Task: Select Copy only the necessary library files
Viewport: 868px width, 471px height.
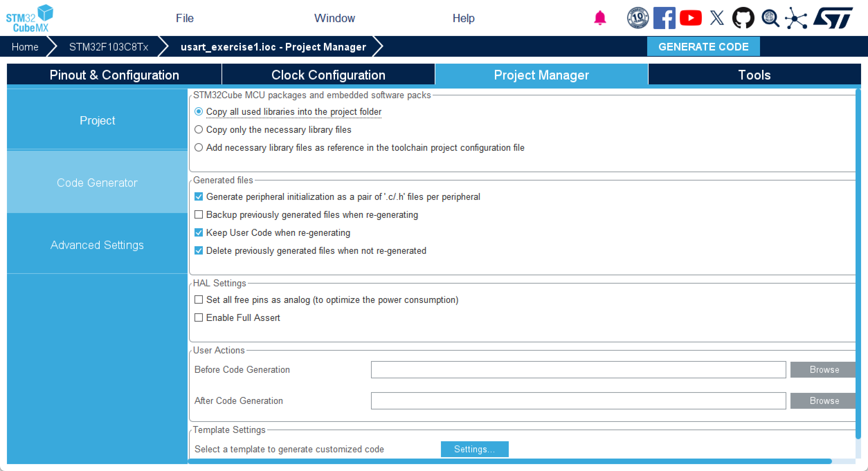Action: [199, 130]
